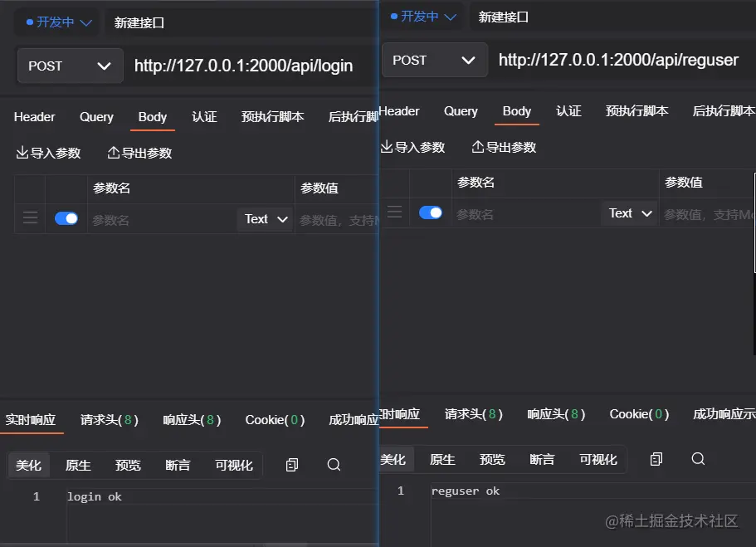Open Cookie(0) in the reguser panel
This screenshot has width=756, height=547.
click(x=639, y=414)
